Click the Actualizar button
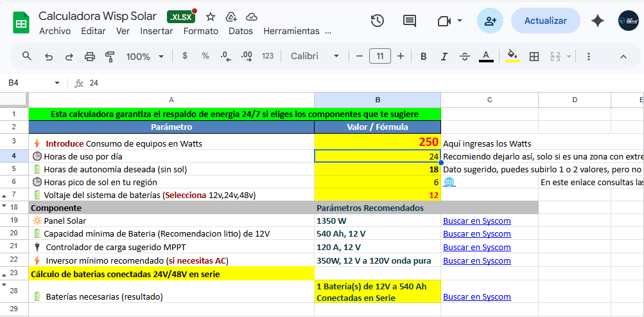This screenshot has height=317, width=644. pos(545,21)
